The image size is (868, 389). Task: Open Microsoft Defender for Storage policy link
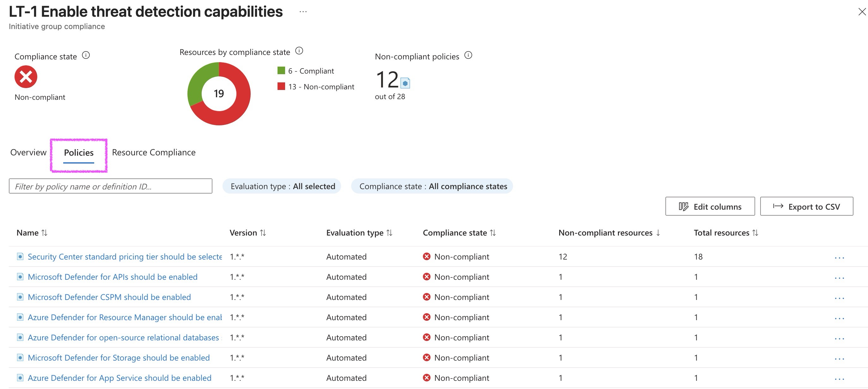[119, 357]
